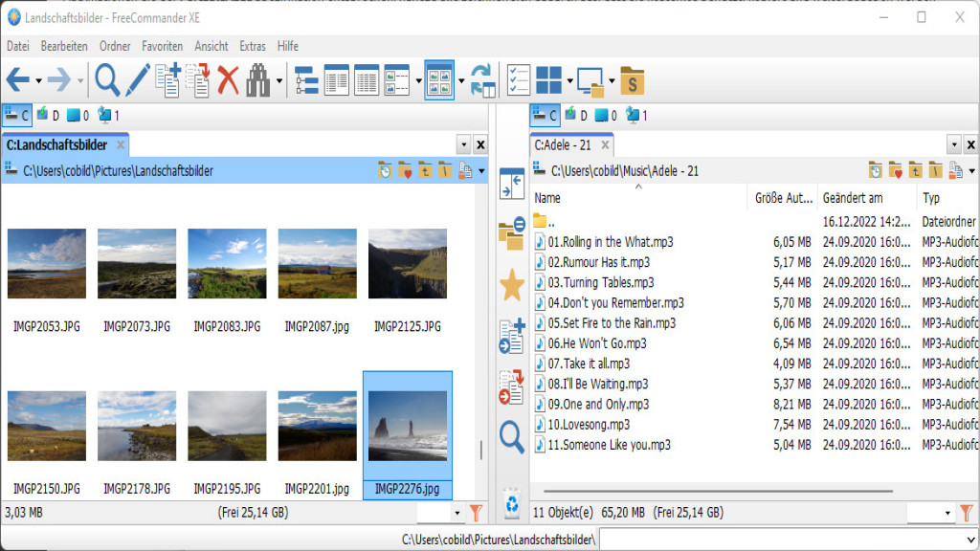Open the recycle bin icon in middle bar

tap(512, 504)
